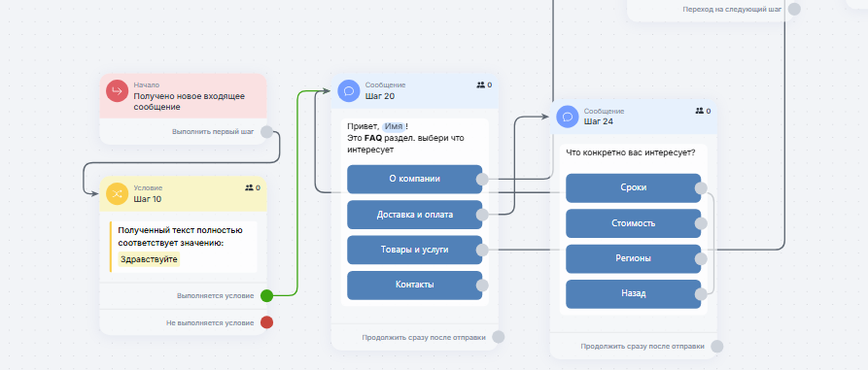The width and height of the screenshot is (868, 370).
Task: Click the text Полученный текст полностью соответствует значению
Action: [x=180, y=236]
